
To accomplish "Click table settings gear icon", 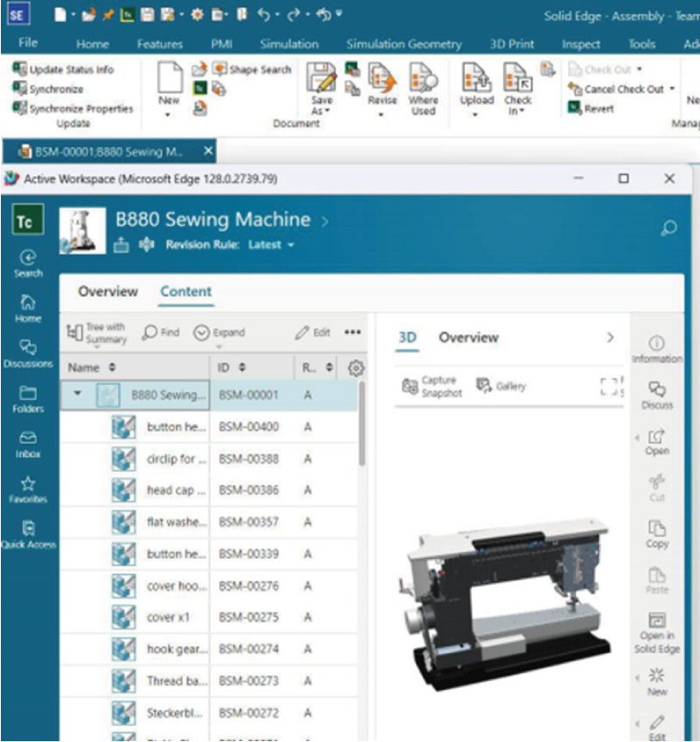I will tap(356, 367).
